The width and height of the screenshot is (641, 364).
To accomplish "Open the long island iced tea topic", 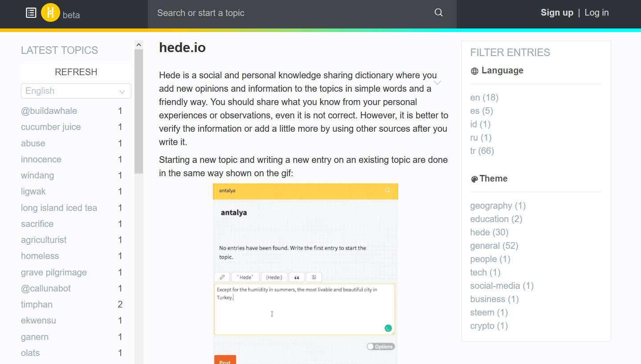I will 59,208.
